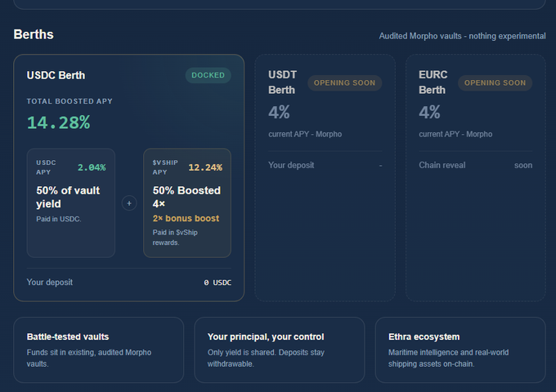Select the 14.28% total boosted APY value
556x392 pixels.
pos(59,122)
